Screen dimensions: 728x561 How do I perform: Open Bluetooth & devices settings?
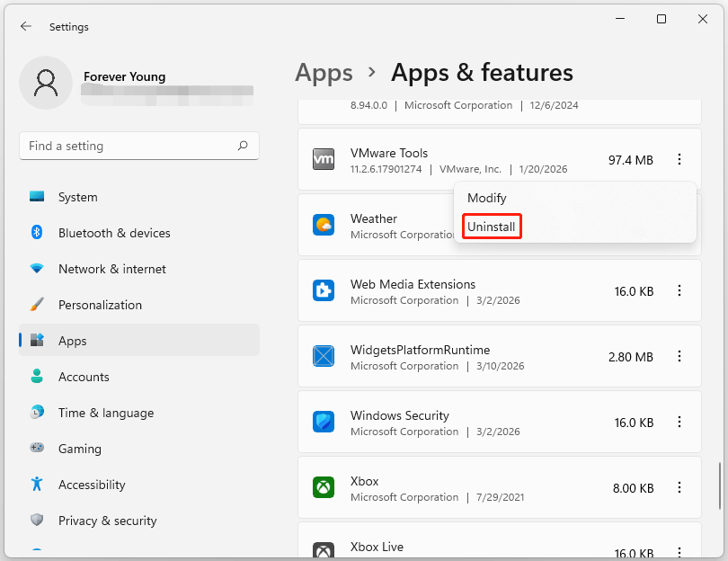[114, 233]
